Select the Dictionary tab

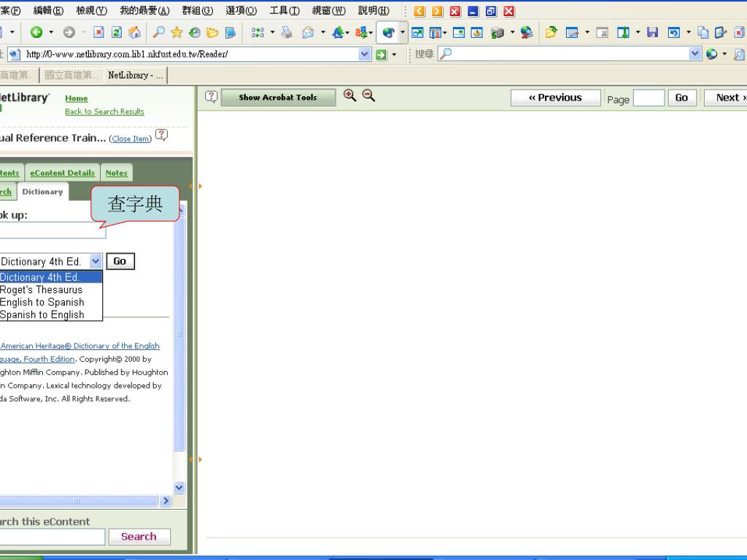[x=42, y=192]
